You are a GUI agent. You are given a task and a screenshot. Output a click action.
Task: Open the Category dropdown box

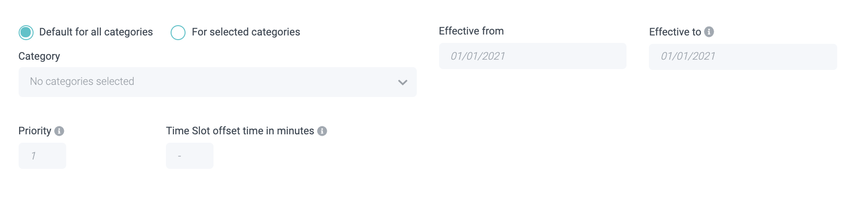click(217, 82)
